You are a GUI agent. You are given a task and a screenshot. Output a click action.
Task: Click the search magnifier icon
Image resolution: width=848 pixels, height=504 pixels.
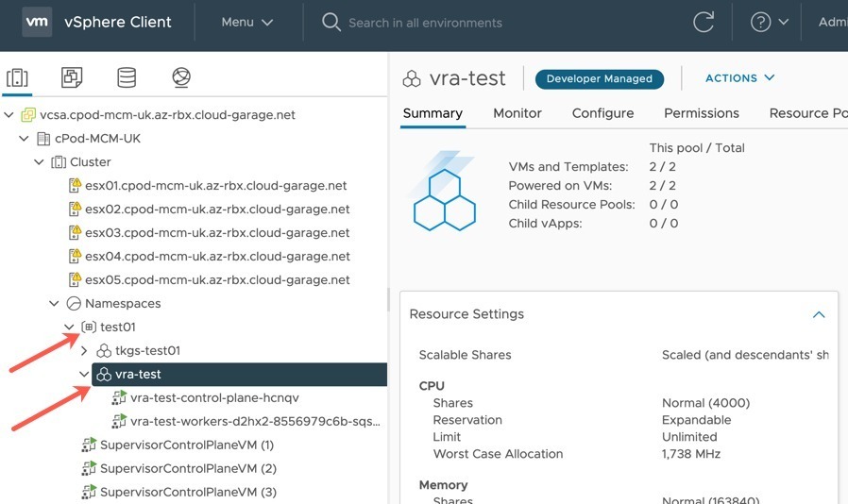click(x=331, y=22)
